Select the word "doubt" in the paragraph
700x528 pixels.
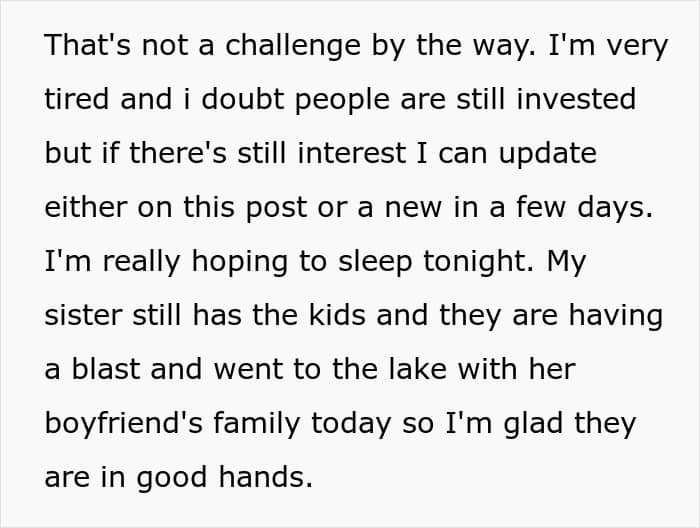click(242, 99)
